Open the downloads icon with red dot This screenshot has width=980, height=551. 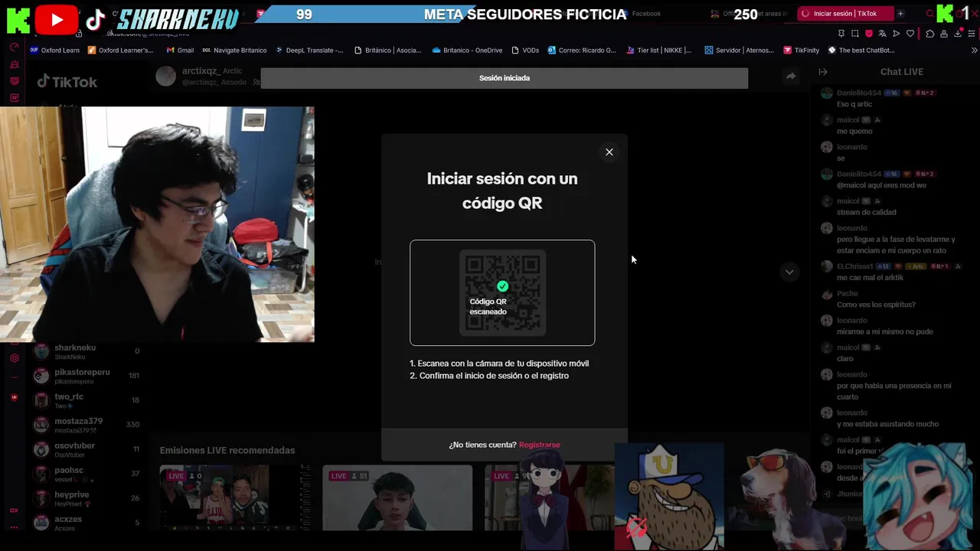coord(958,34)
